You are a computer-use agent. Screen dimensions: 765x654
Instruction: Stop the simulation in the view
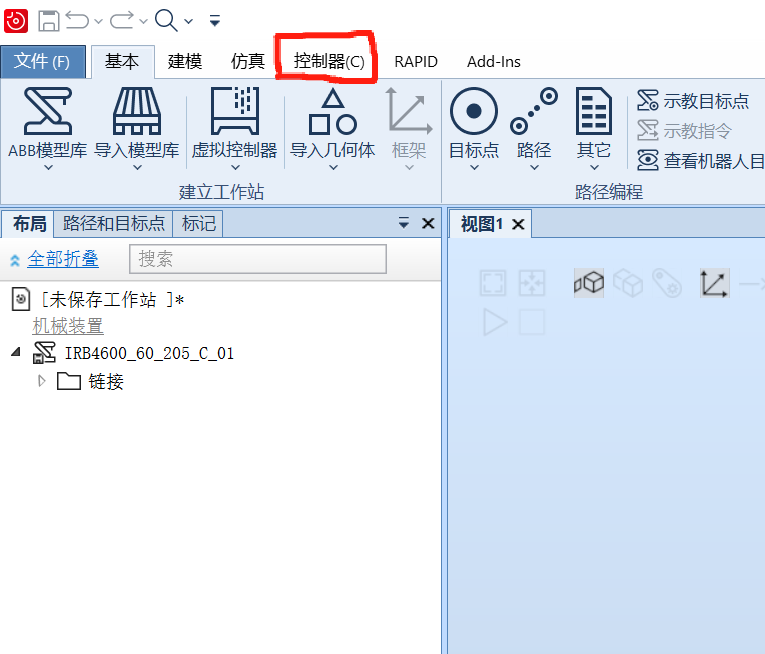point(532,322)
